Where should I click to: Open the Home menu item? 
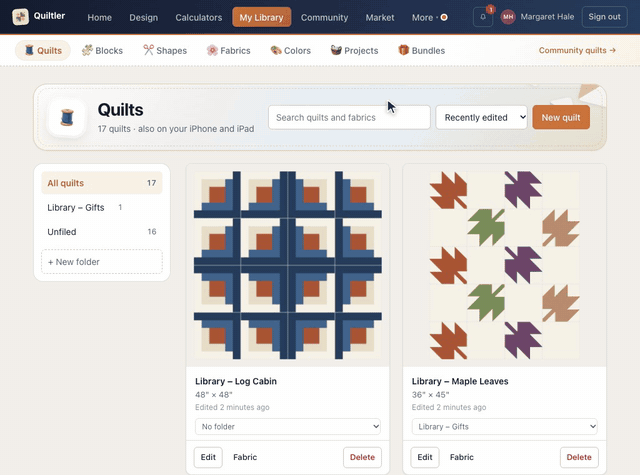(99, 18)
